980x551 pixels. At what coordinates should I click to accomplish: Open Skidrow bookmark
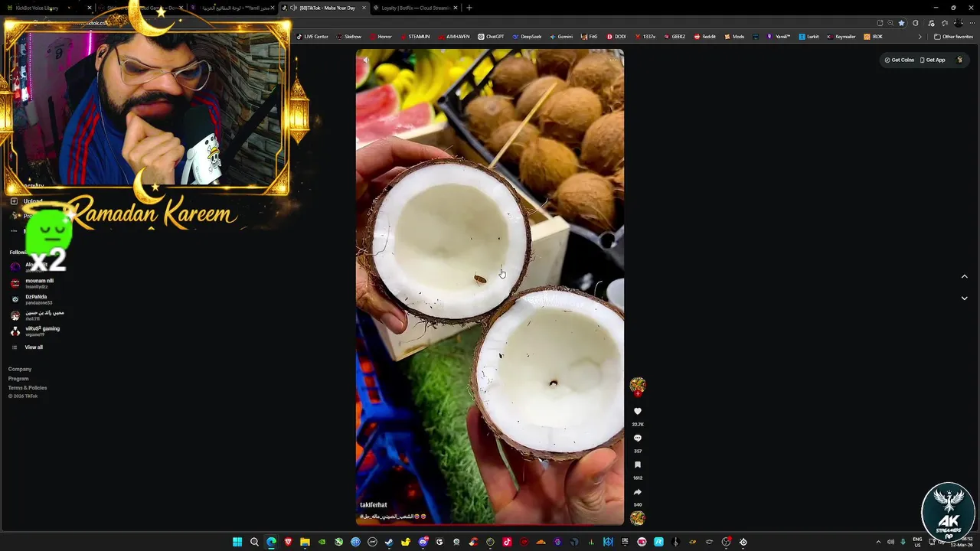tap(348, 37)
